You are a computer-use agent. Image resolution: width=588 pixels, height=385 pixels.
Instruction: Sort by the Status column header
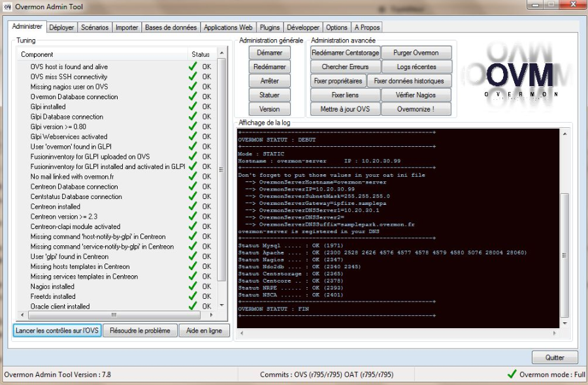pos(200,55)
